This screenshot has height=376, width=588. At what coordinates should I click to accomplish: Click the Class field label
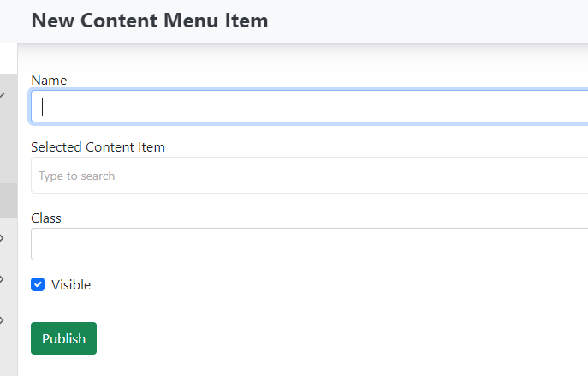coord(46,218)
